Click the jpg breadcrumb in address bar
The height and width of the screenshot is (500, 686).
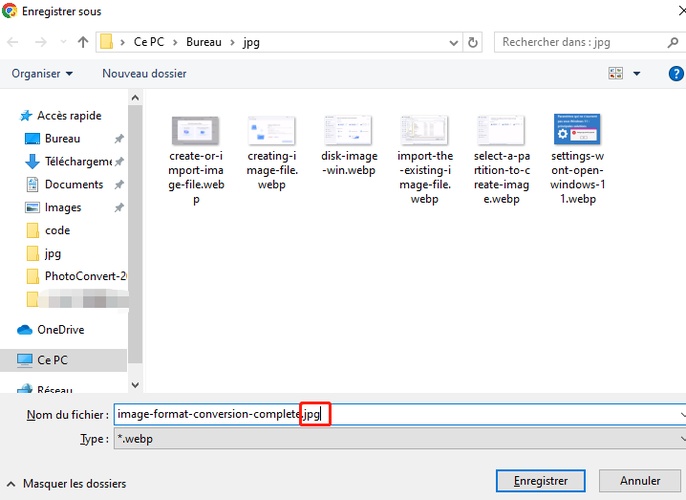(x=252, y=42)
